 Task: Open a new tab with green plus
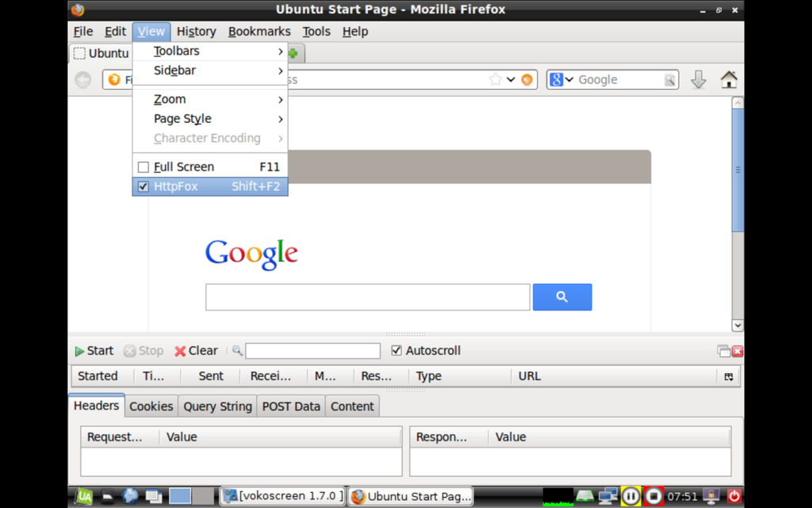[293, 53]
